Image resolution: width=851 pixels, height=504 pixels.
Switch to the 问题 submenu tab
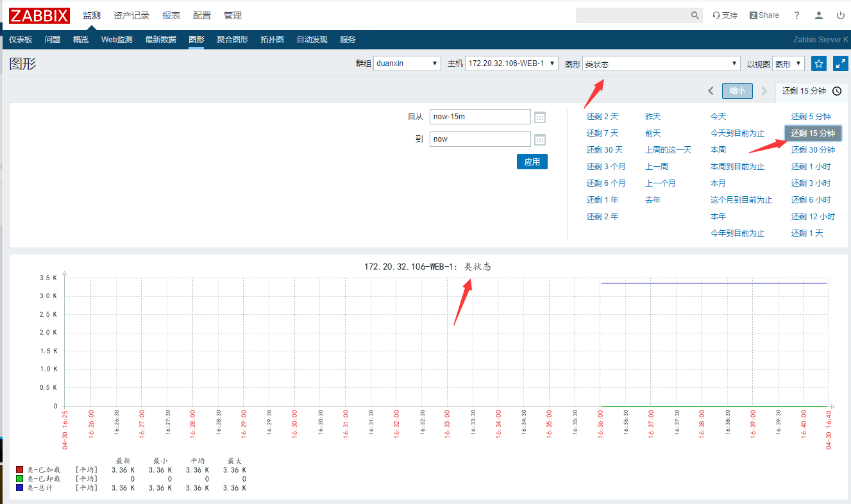(53, 40)
